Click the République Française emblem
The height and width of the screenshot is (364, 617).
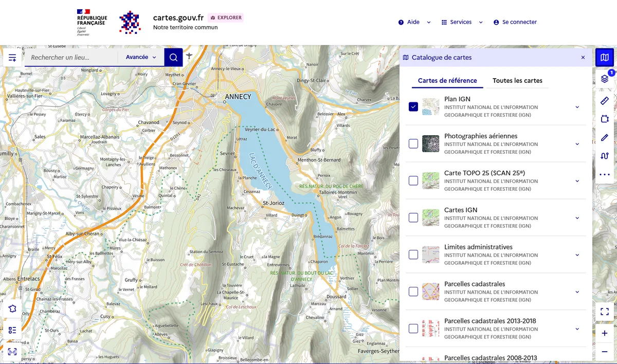92,22
